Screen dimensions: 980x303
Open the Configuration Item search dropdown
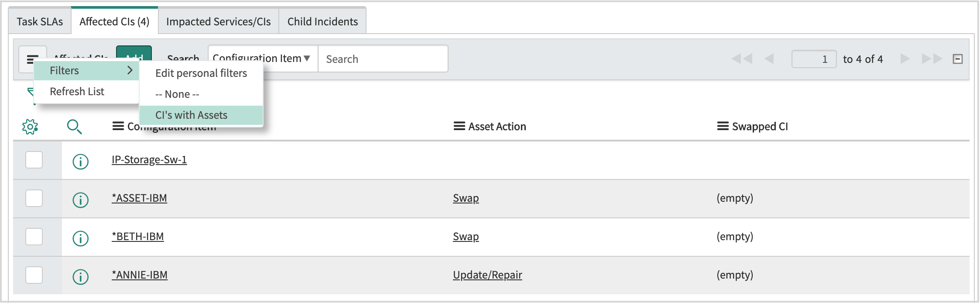click(x=263, y=59)
